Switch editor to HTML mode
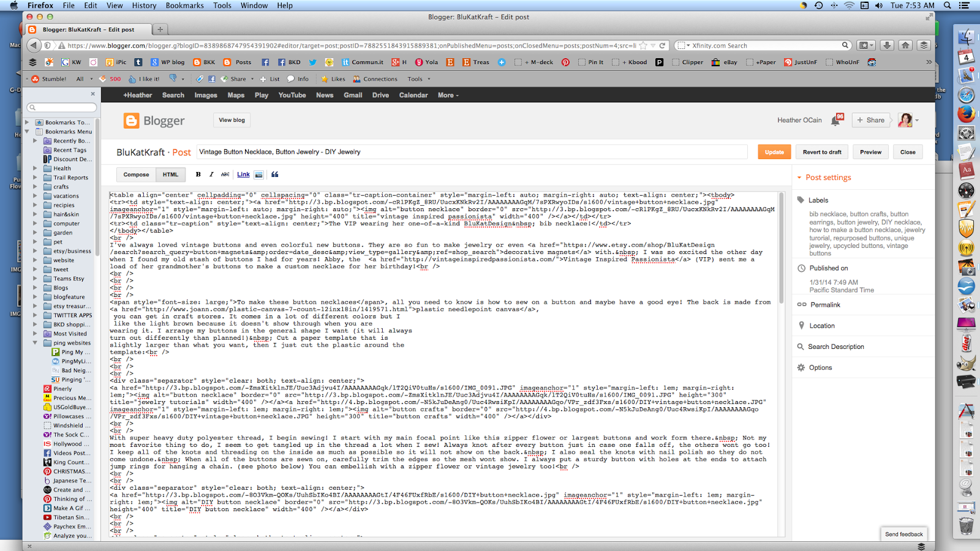This screenshot has height=551, width=980. click(x=170, y=174)
